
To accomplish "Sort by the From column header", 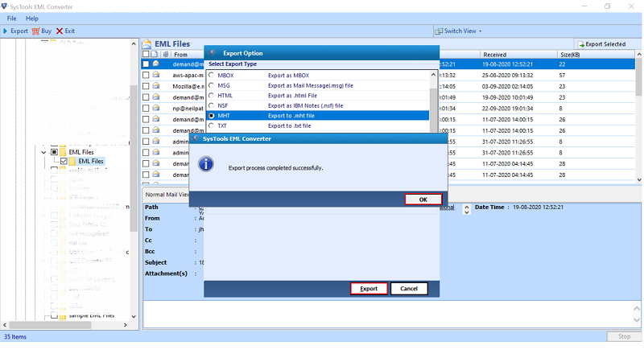I will [180, 55].
